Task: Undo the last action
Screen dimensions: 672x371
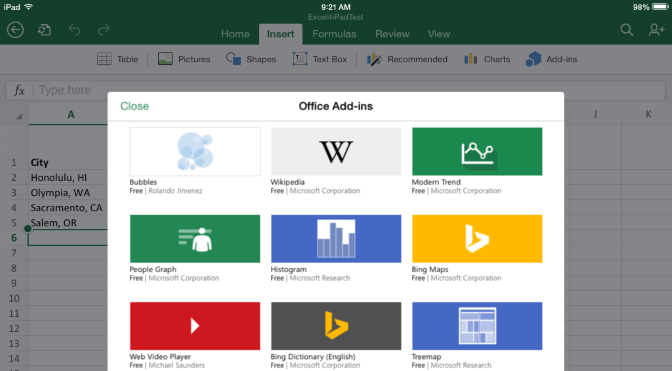Action: point(75,30)
